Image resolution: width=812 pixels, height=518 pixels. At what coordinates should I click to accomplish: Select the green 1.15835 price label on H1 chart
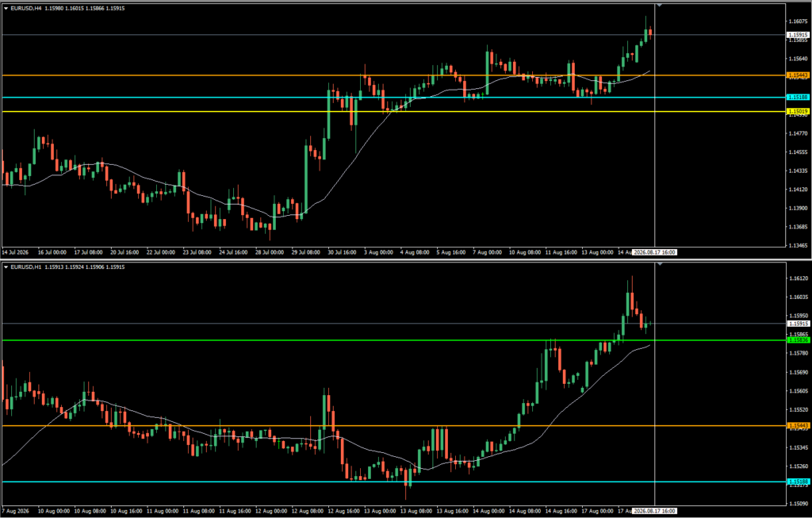(x=798, y=340)
